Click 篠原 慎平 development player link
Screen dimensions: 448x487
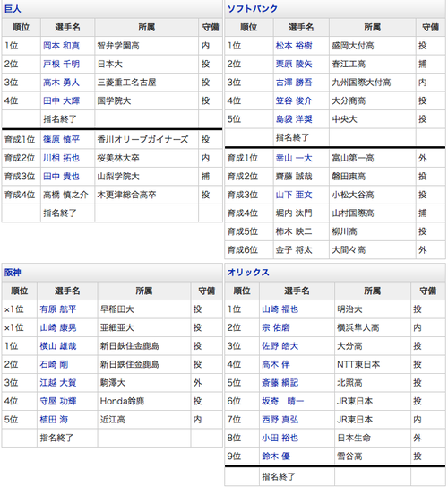[x=61, y=139]
